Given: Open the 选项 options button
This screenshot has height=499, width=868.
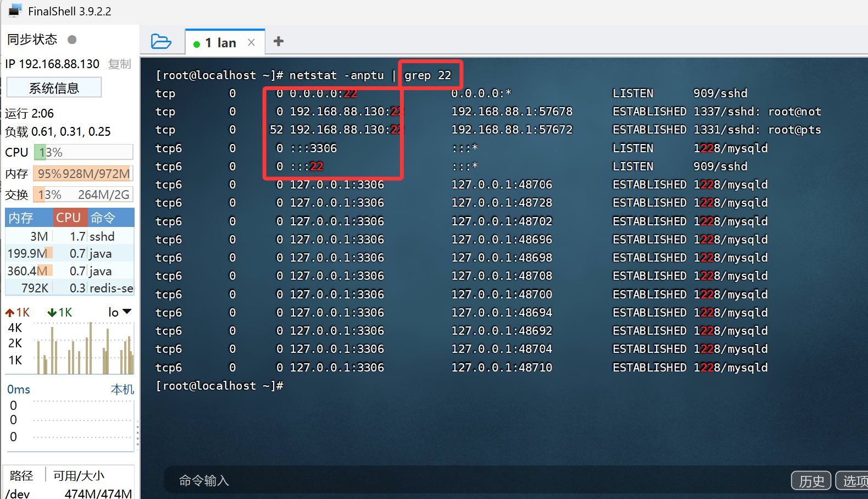Looking at the screenshot, I should click(852, 481).
